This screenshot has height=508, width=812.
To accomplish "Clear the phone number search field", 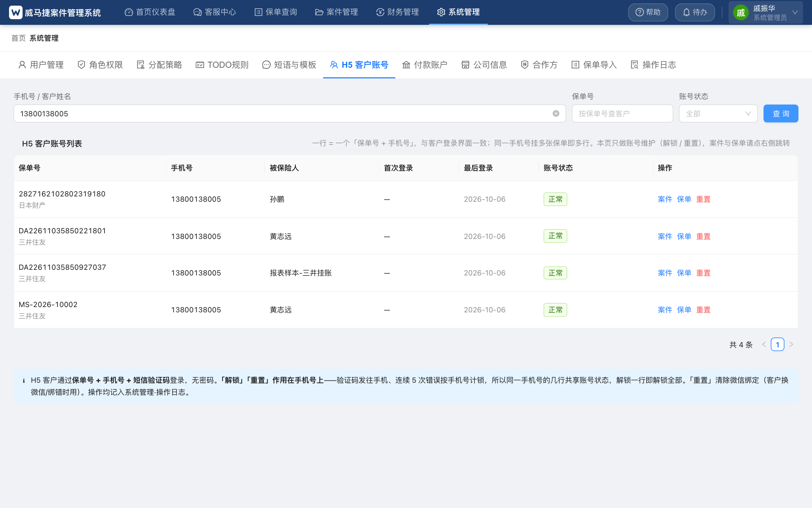I will click(556, 114).
